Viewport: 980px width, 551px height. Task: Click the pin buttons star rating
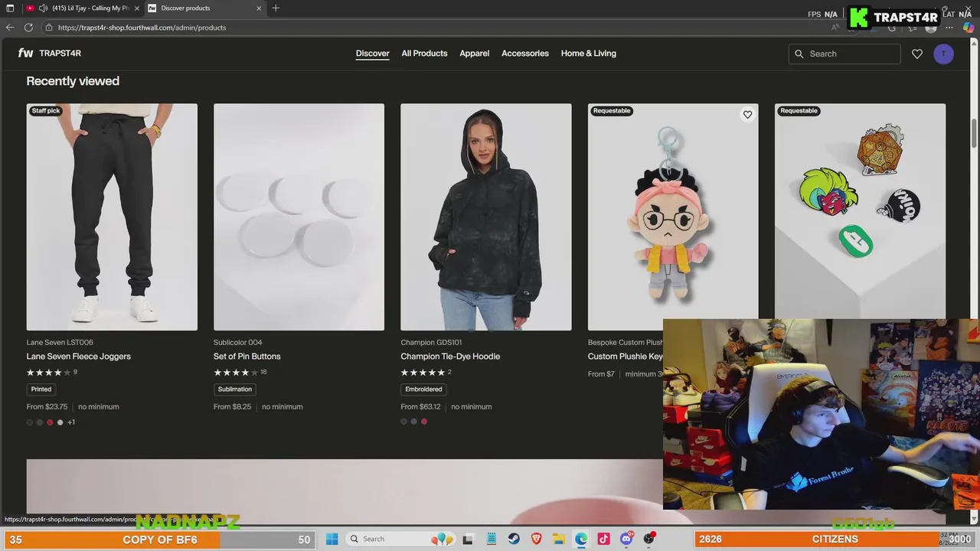coord(236,373)
